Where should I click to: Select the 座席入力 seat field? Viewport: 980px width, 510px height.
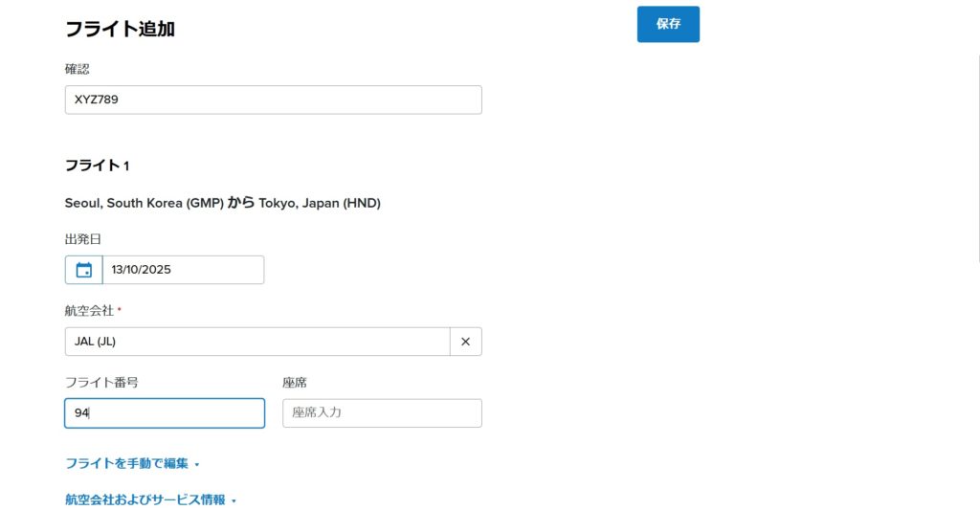coord(382,413)
